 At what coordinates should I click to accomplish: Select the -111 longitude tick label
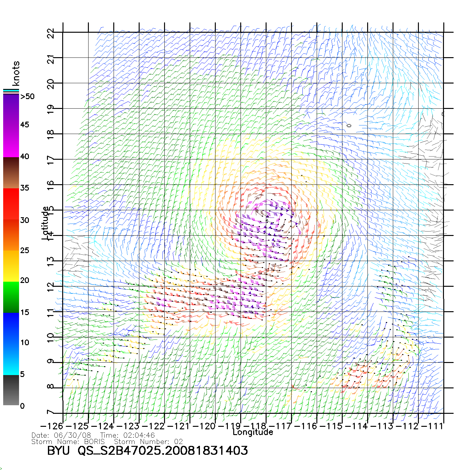433,426
